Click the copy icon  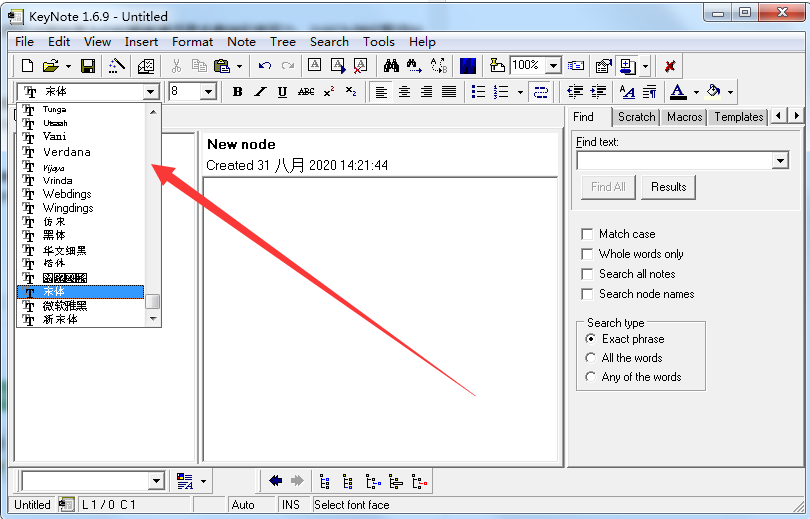(199, 66)
